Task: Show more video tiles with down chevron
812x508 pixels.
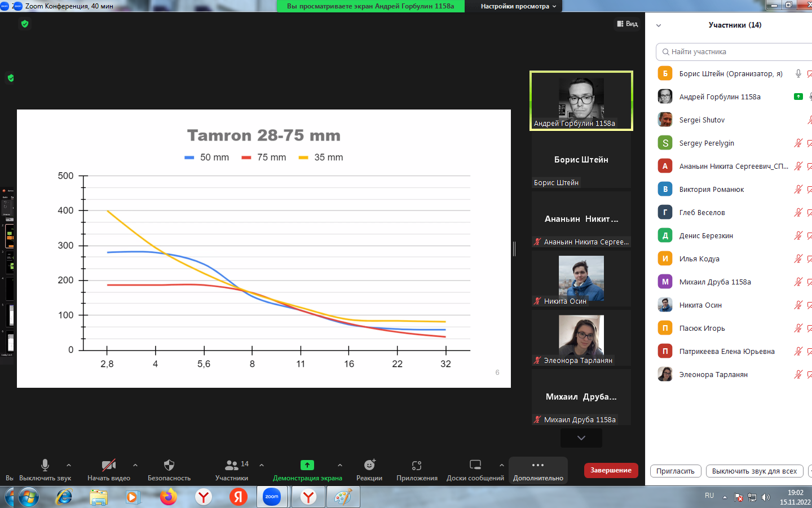Action: coord(581,438)
